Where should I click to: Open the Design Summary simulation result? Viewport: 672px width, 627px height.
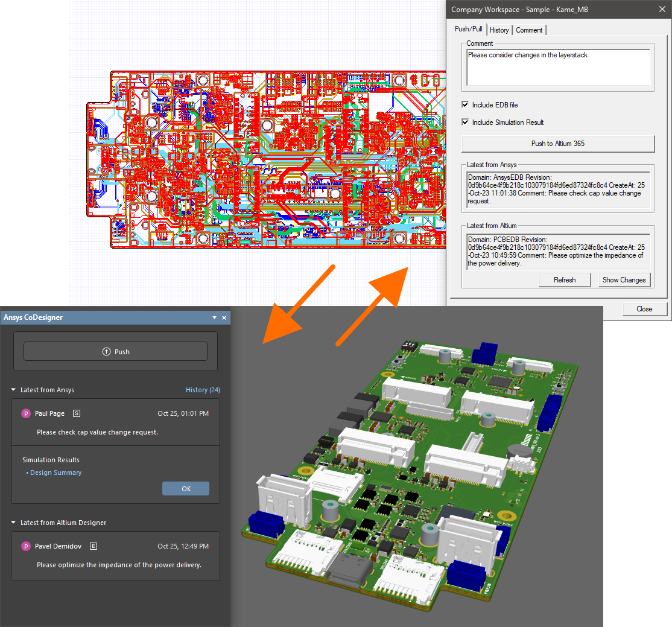(55, 473)
